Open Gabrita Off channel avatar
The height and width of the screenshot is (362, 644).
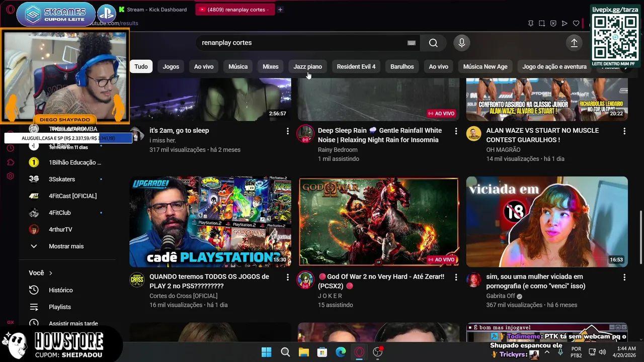(473, 280)
